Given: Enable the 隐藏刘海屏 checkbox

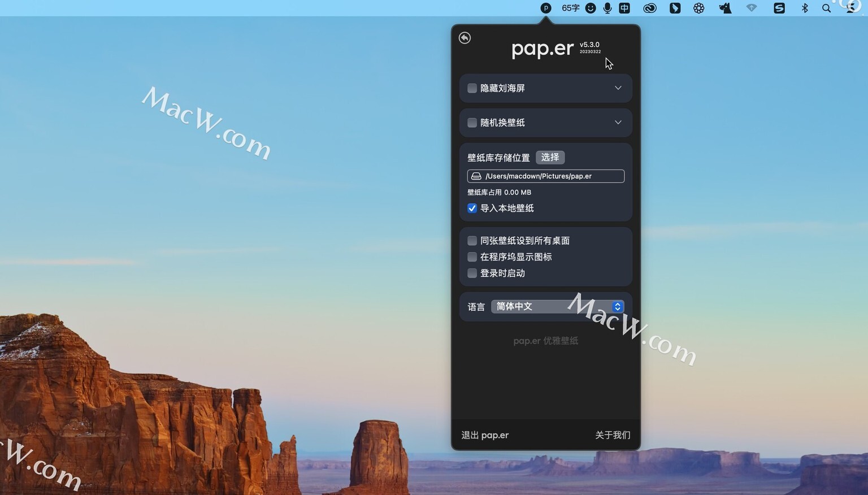Looking at the screenshot, I should 472,88.
